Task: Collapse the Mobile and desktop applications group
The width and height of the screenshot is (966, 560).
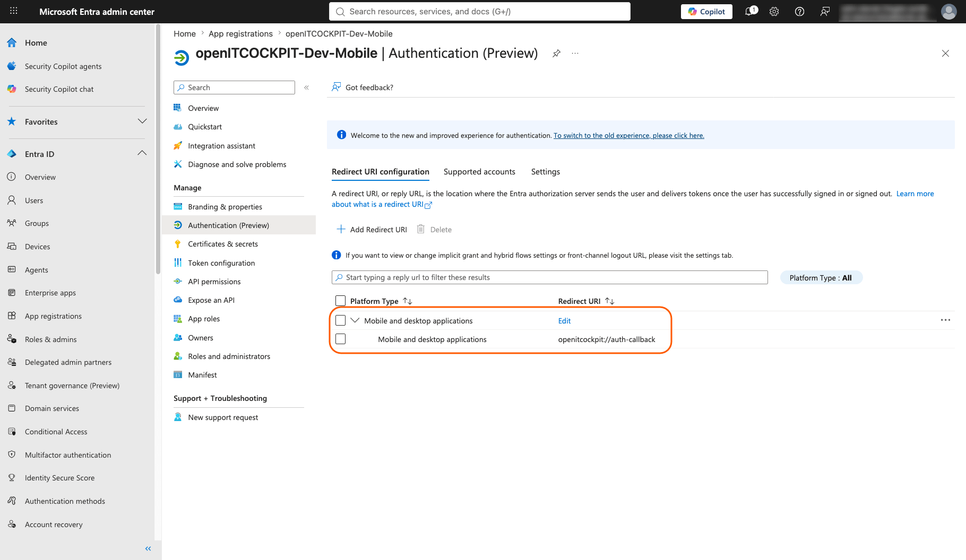Action: pyautogui.click(x=355, y=320)
